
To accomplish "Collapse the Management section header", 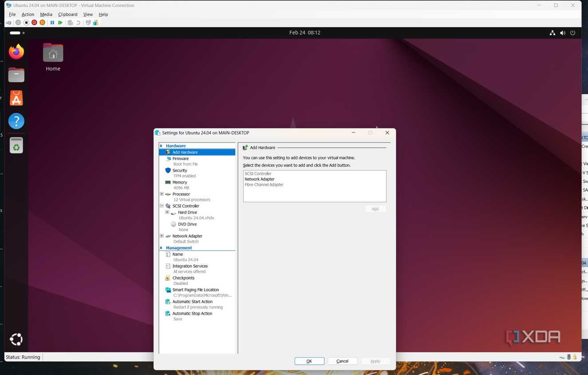I will [x=161, y=248].
